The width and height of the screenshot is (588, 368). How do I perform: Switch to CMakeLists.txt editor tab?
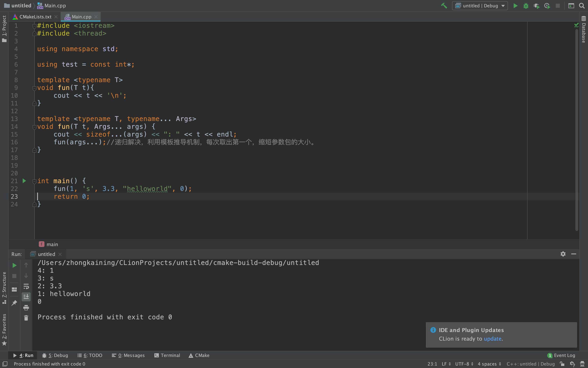(x=35, y=17)
